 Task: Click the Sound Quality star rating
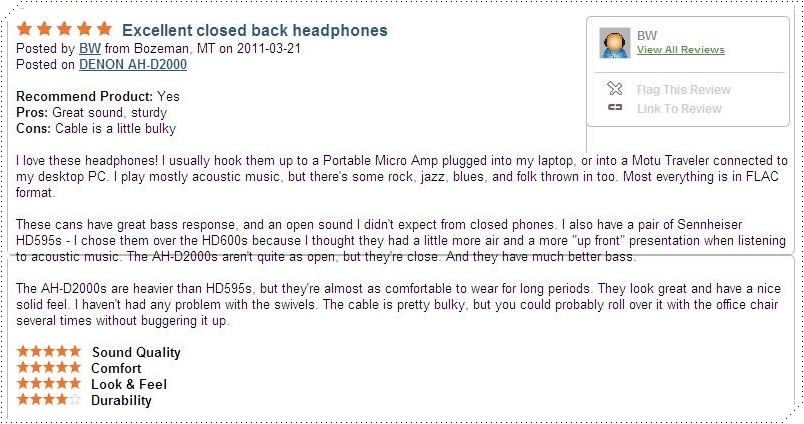click(49, 352)
